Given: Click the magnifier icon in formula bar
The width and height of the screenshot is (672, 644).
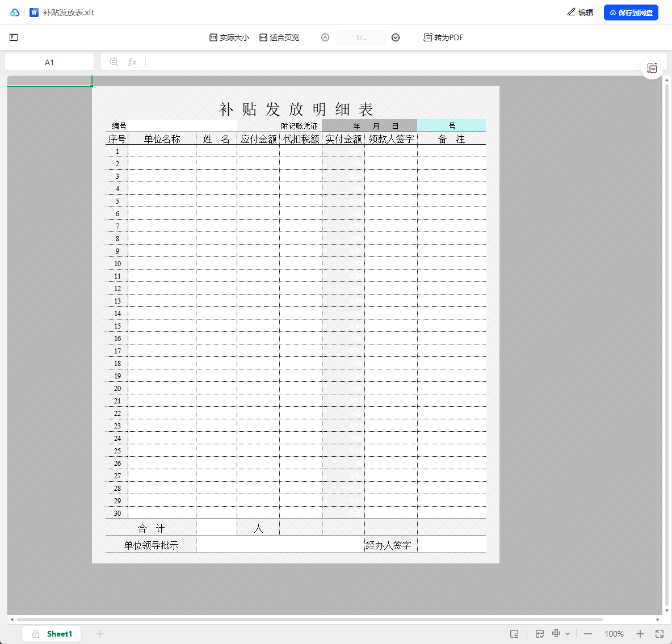Looking at the screenshot, I should click(x=114, y=62).
